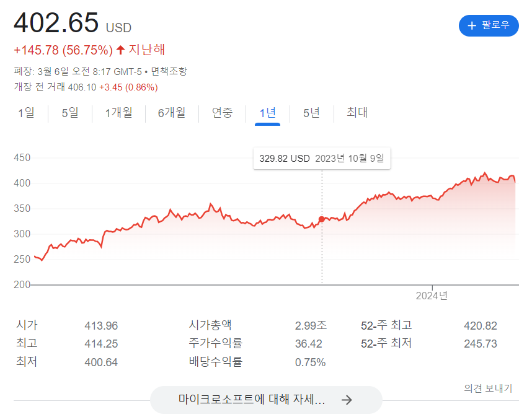Click the 52-주 최고 label
The image size is (532, 417).
(386, 325)
